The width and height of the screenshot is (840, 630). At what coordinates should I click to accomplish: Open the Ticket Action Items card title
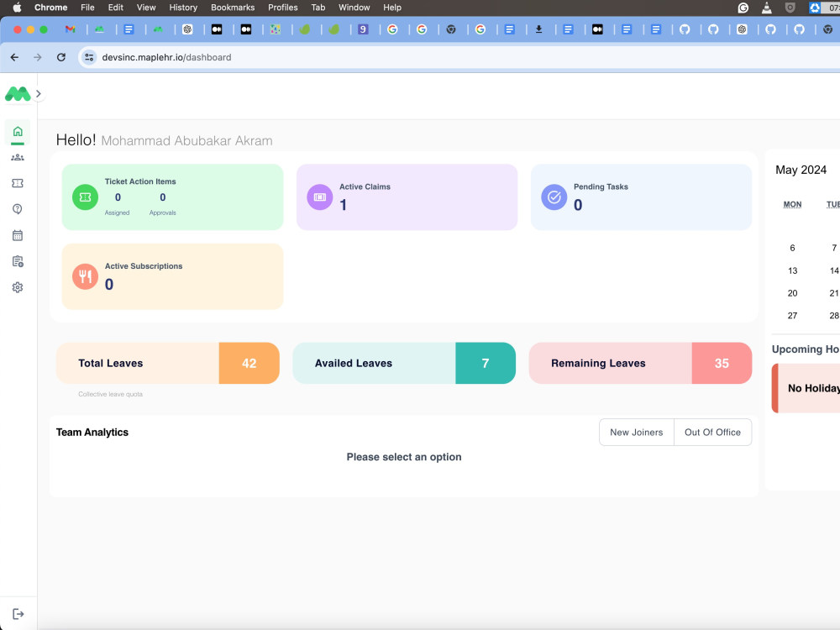[140, 181]
